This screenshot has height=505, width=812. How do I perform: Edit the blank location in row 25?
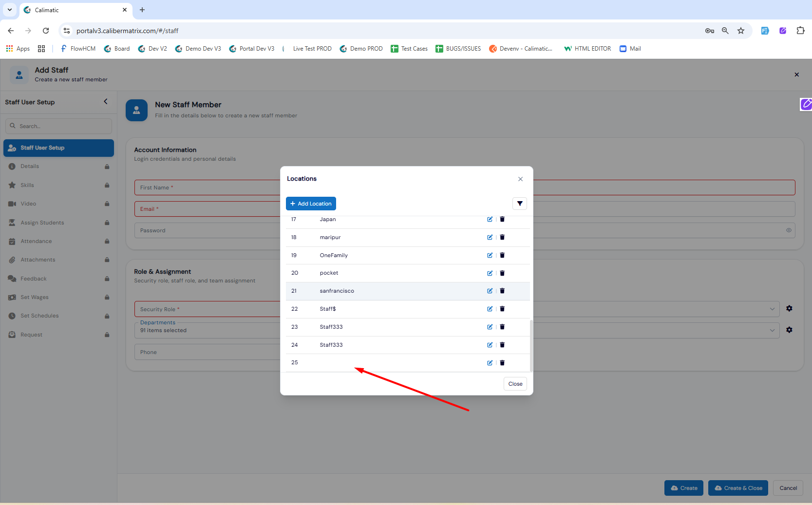[x=490, y=363]
